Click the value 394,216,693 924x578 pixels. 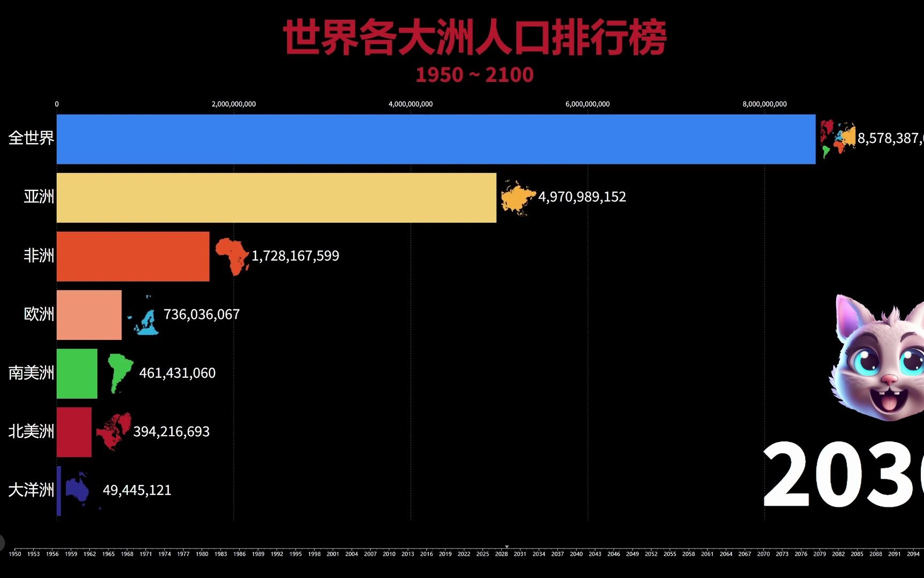pyautogui.click(x=171, y=431)
